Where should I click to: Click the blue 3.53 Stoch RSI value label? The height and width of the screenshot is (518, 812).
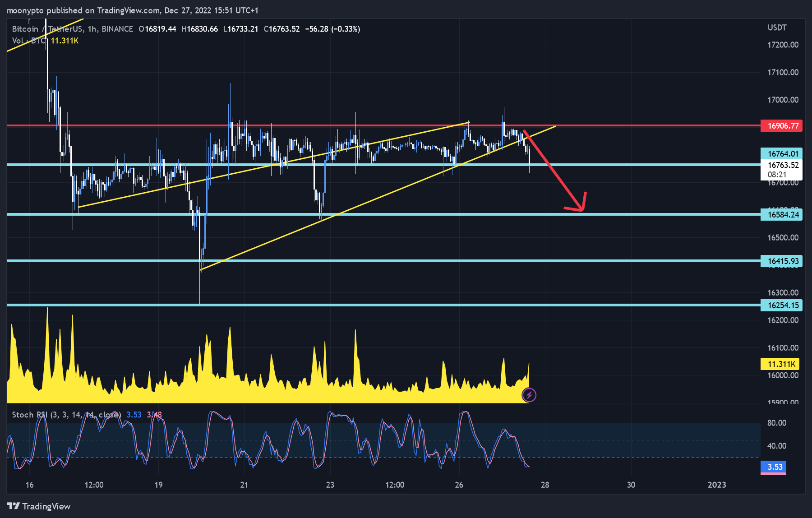click(774, 467)
